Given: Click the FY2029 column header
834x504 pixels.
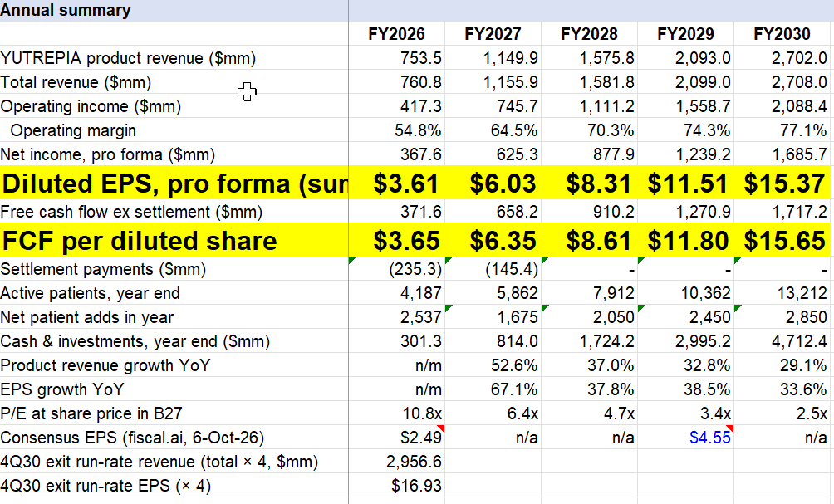Looking at the screenshot, I should pos(685,33).
